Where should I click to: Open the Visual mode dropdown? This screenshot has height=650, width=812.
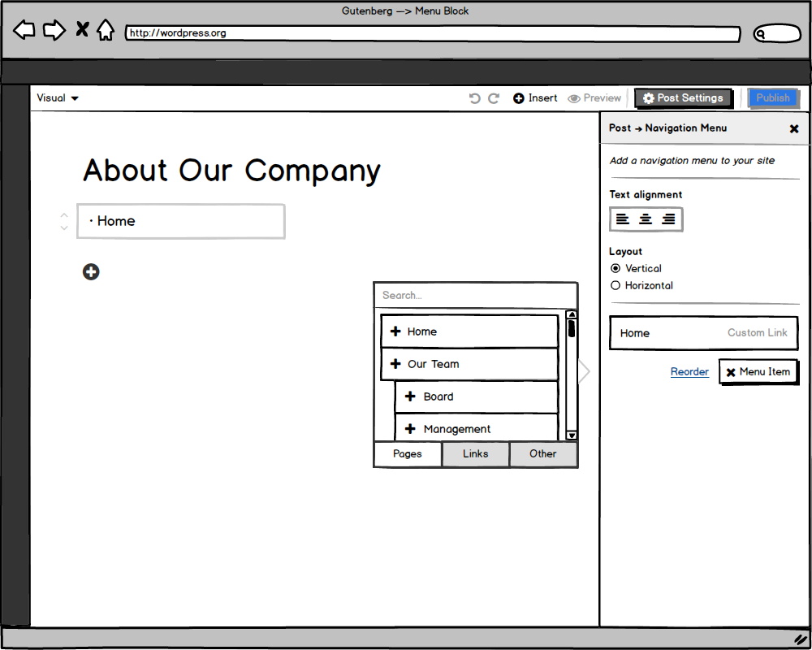[x=58, y=98]
